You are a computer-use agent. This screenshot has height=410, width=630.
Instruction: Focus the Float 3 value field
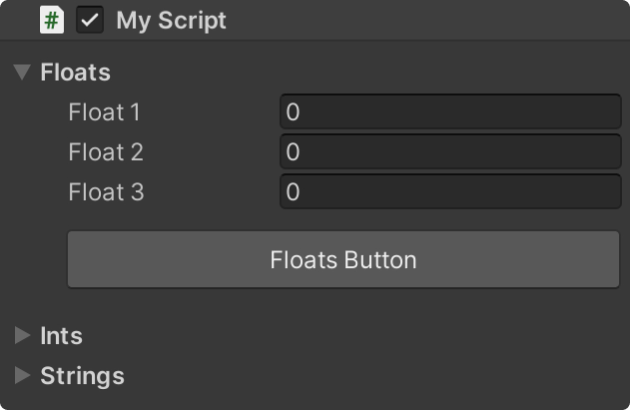tap(450, 192)
